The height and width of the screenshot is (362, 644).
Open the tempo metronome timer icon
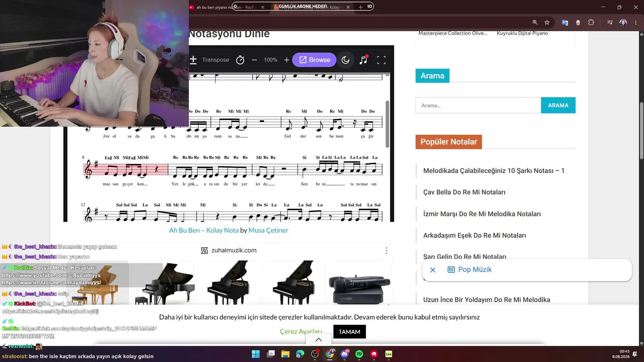(x=240, y=60)
